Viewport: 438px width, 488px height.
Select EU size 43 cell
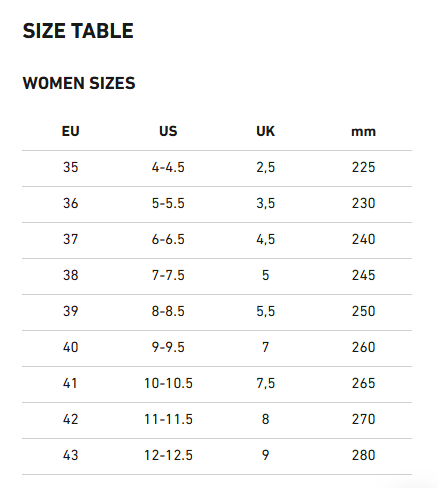point(71,455)
